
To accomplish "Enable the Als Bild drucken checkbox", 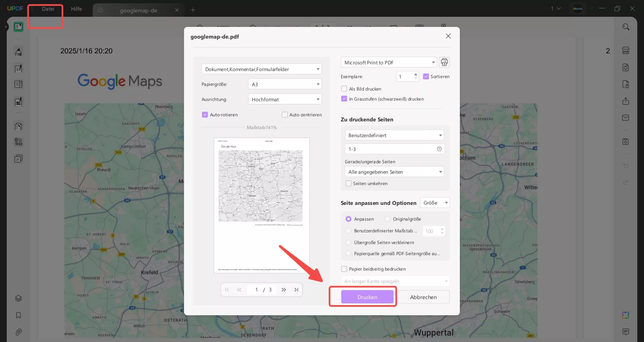I will (344, 89).
